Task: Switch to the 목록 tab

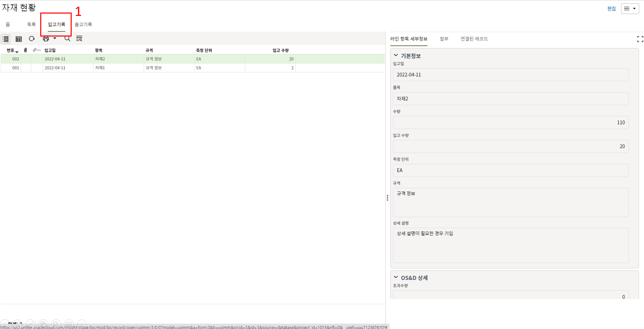Action: click(x=31, y=24)
